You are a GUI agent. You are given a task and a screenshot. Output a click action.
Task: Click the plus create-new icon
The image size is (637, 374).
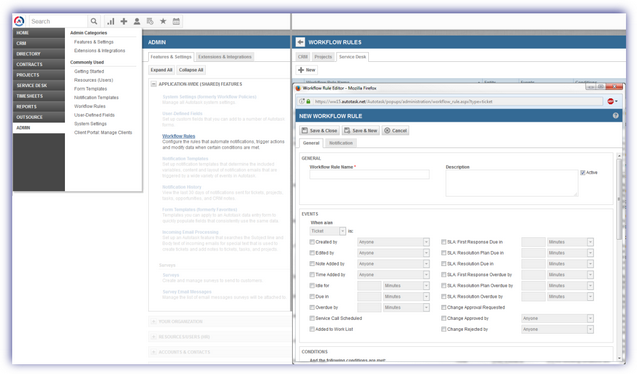[124, 21]
